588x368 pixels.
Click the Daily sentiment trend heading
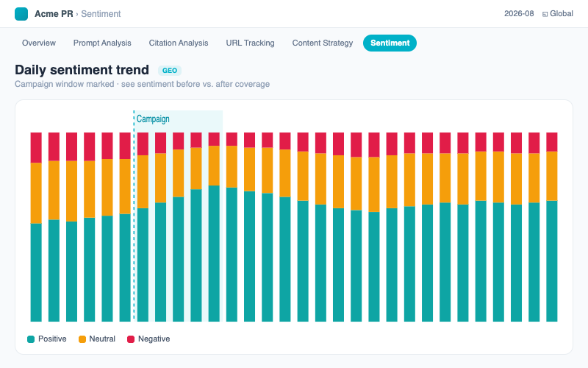pyautogui.click(x=82, y=70)
